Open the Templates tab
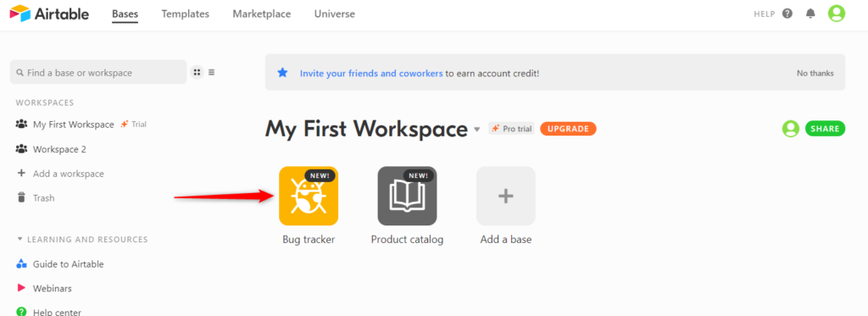The height and width of the screenshot is (316, 868). click(186, 14)
